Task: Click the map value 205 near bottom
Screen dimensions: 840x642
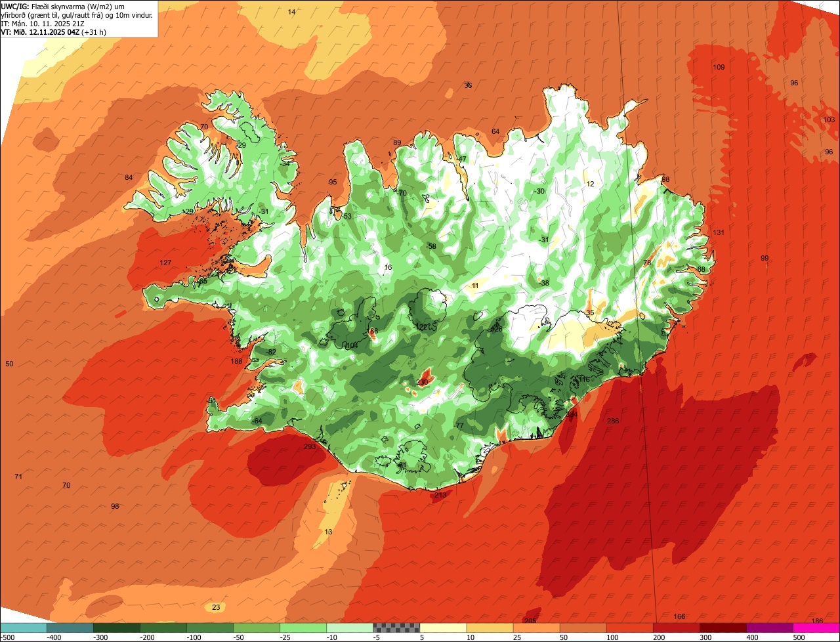Action: (x=530, y=620)
